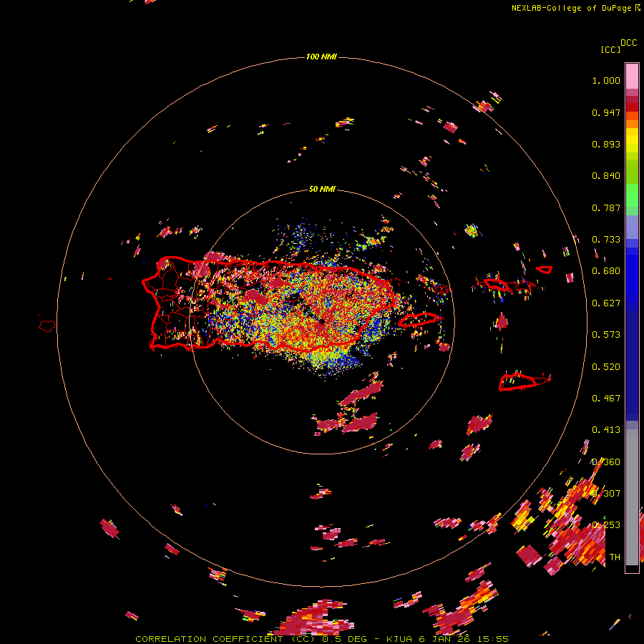This screenshot has height=644, width=644.
Task: Select the 0.520 scale value
Action: (x=606, y=367)
